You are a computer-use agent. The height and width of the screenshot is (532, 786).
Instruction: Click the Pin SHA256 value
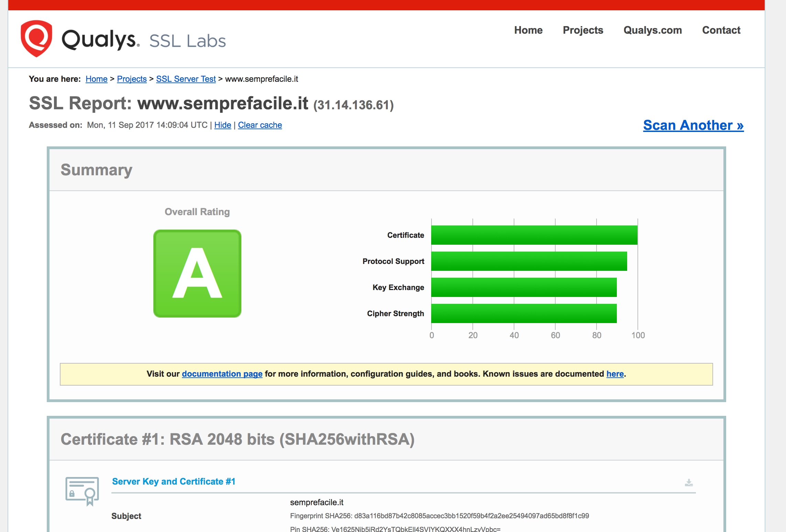pyautogui.click(x=395, y=529)
